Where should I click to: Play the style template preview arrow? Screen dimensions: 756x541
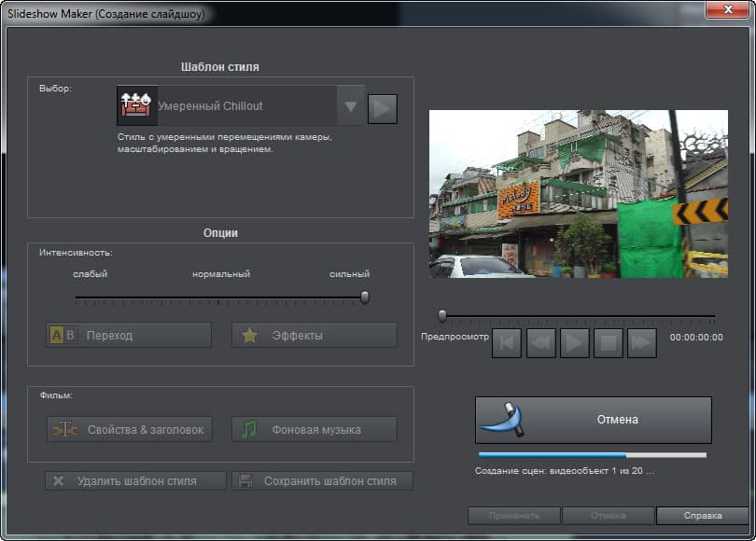[383, 109]
